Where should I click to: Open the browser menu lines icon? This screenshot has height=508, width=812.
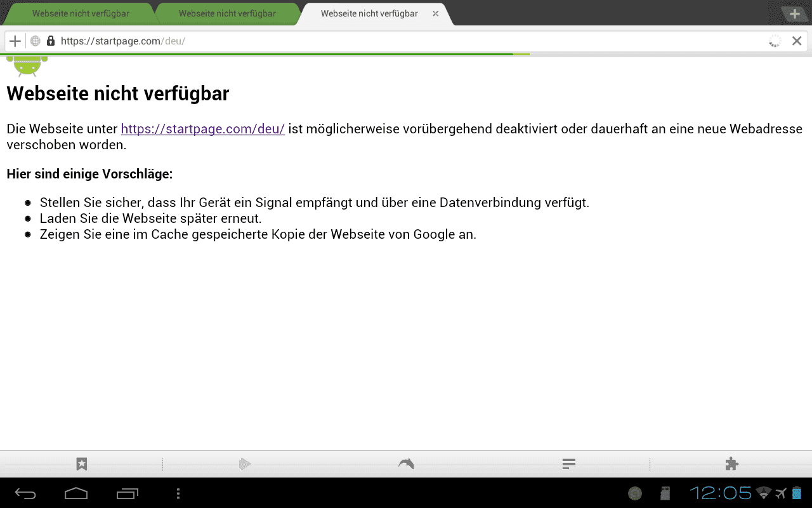[x=569, y=464]
